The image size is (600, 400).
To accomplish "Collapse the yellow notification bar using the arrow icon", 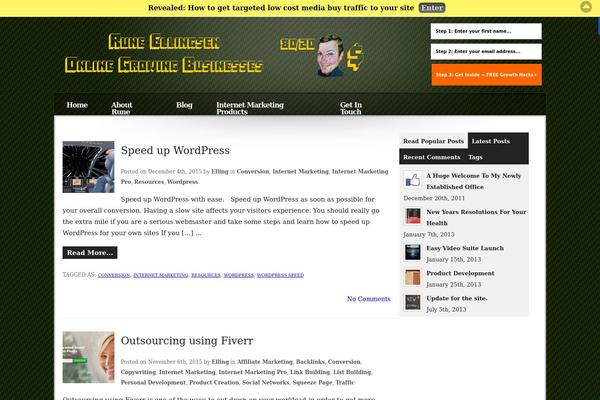I will tap(586, 7).
